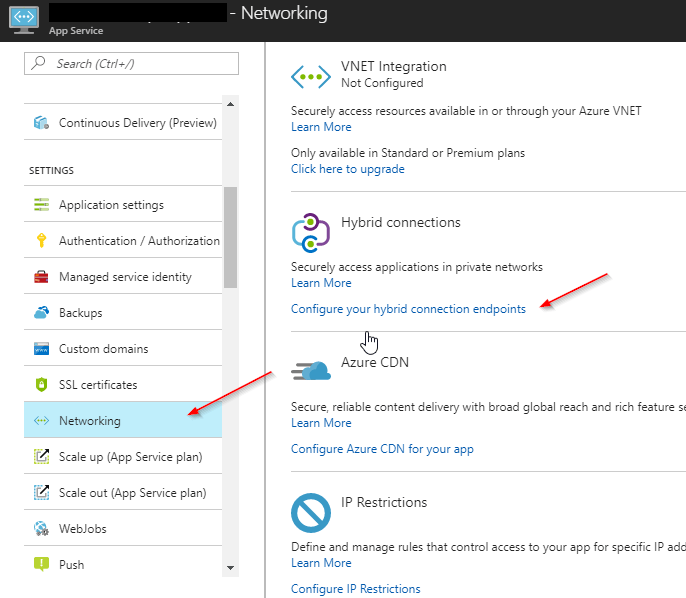Click Learn More under VNET Integration
This screenshot has width=686, height=598.
tap(321, 127)
